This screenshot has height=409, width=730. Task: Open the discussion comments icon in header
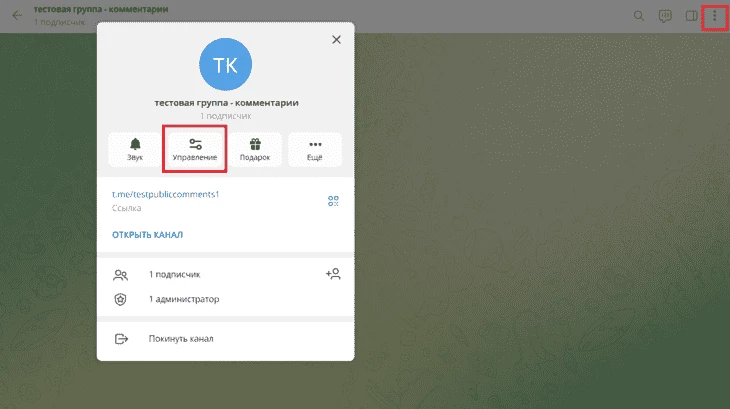[665, 16]
